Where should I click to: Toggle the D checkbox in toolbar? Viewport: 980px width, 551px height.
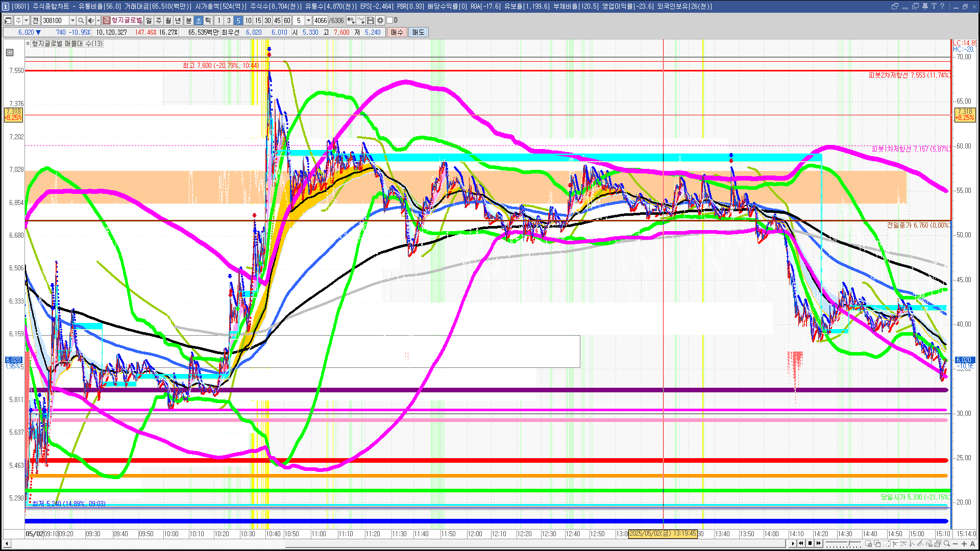pyautogui.click(x=390, y=20)
